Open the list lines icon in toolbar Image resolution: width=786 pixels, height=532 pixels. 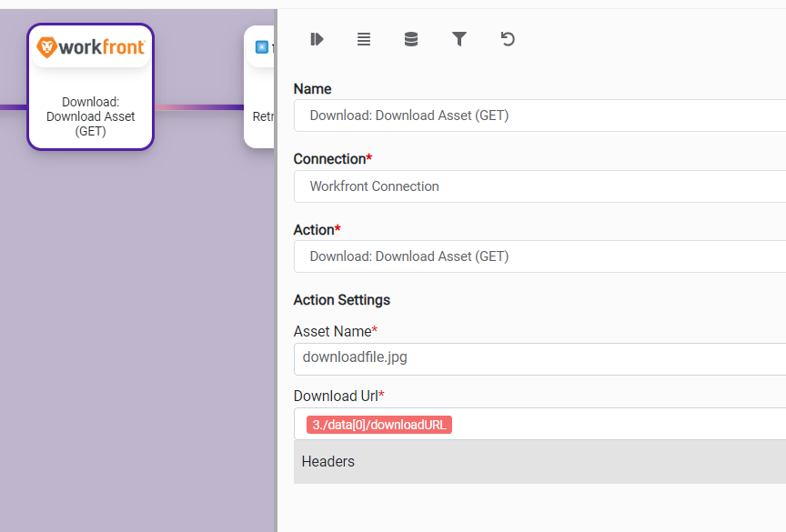364,39
